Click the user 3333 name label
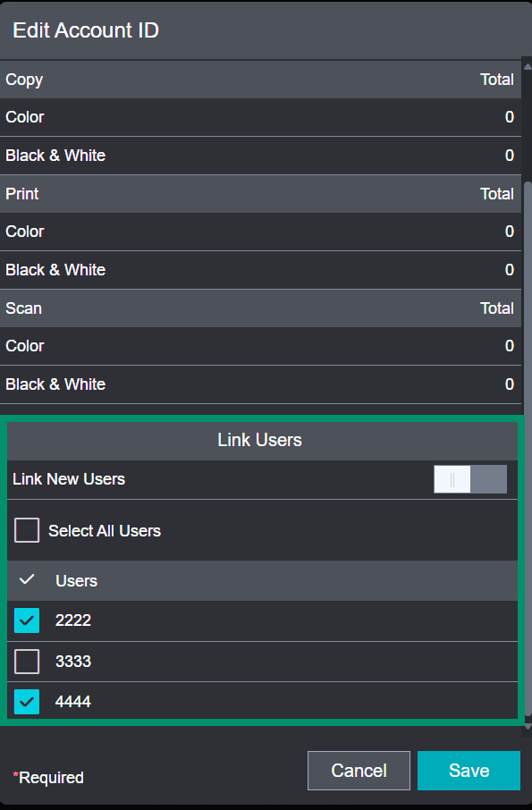Screen dimensions: 532x810 (x=72, y=662)
